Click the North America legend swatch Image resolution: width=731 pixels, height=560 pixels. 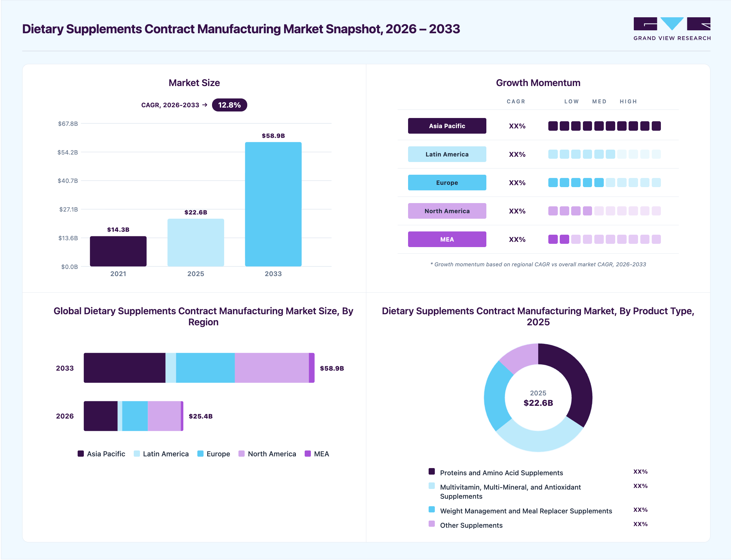[x=241, y=454]
